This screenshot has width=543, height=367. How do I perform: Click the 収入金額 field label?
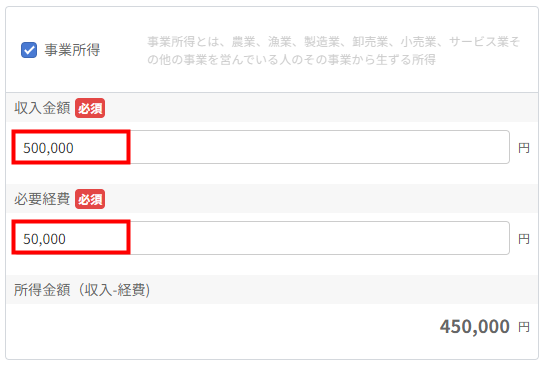pos(42,108)
